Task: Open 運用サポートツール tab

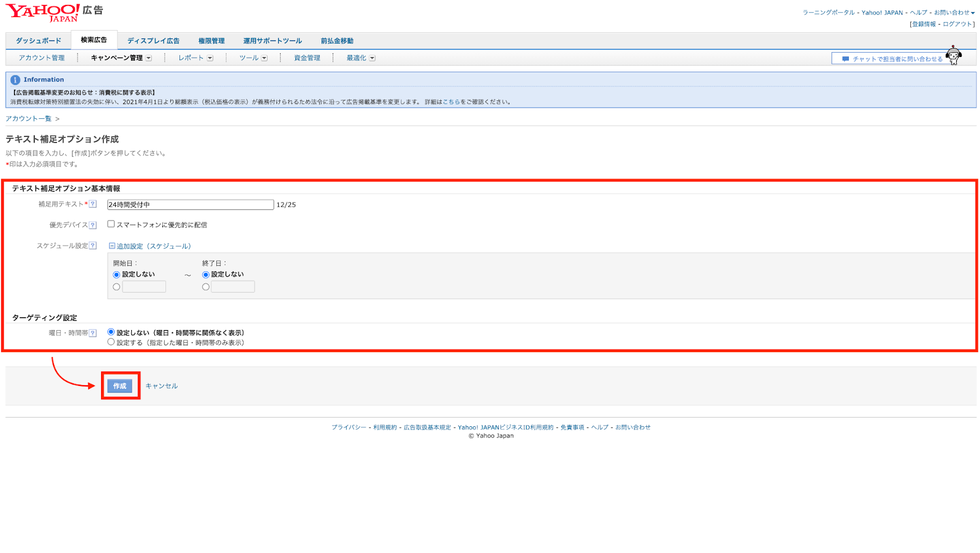Action: [x=273, y=41]
